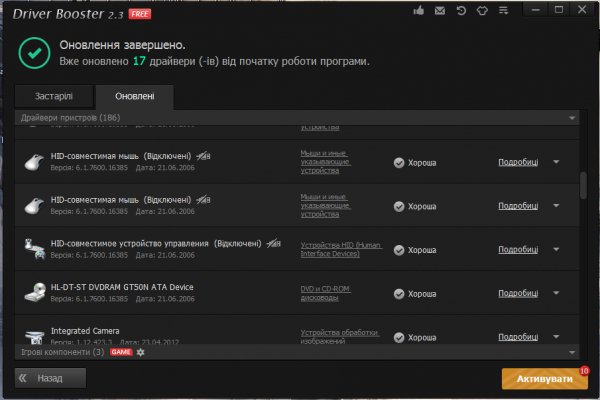The height and width of the screenshot is (400, 600).
Task: Expand dropdown arrow for Integrated Camera row
Action: coord(556,336)
